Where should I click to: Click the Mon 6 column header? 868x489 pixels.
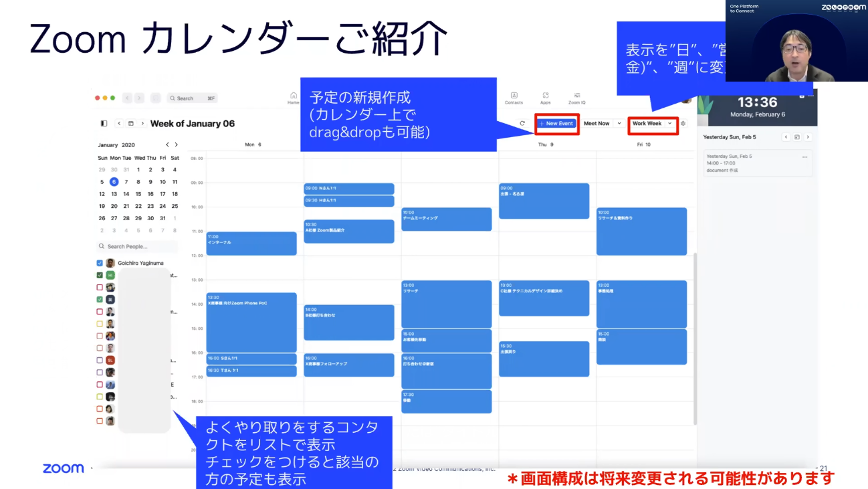point(253,144)
